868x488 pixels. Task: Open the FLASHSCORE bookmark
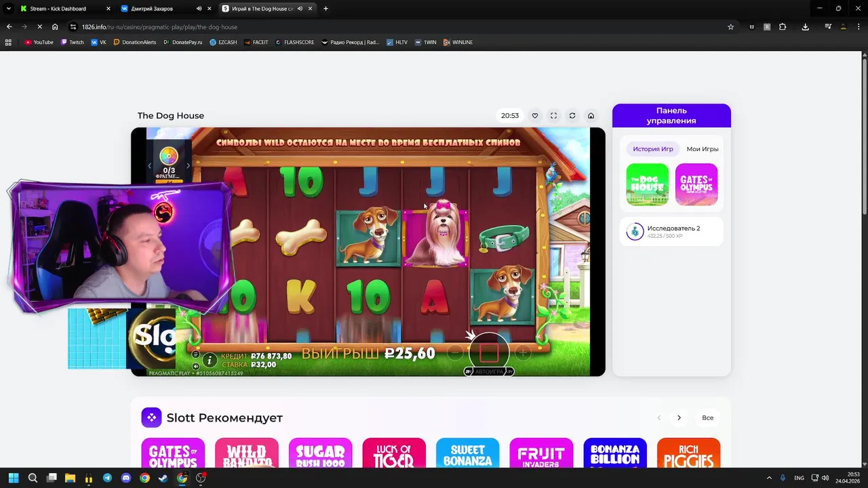click(294, 42)
